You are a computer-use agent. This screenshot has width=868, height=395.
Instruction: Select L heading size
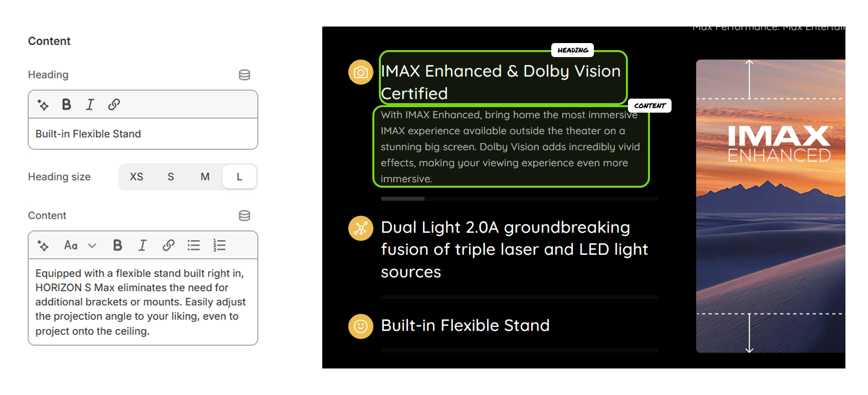[x=240, y=177]
